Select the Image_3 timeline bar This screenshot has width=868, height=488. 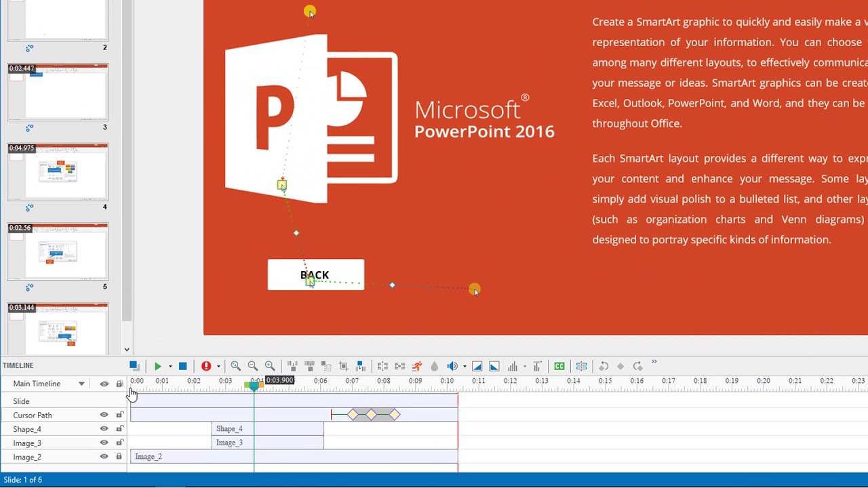pos(268,443)
